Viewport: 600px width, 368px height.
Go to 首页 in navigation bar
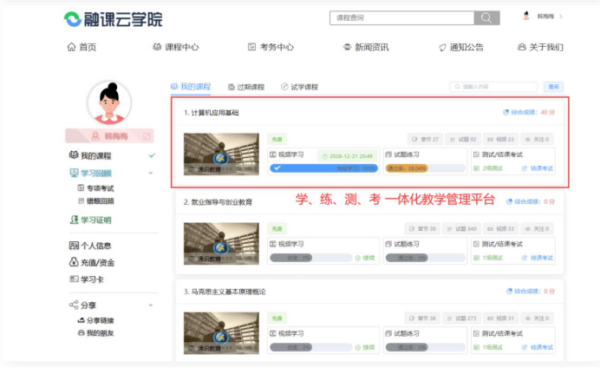[x=82, y=47]
